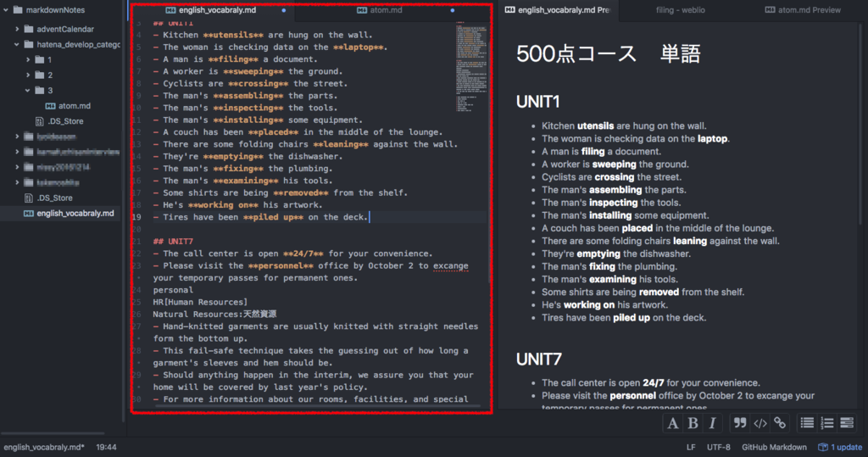Image resolution: width=868 pixels, height=457 pixels.
Task: Create a bulleted list with the list icon
Action: coord(807,423)
